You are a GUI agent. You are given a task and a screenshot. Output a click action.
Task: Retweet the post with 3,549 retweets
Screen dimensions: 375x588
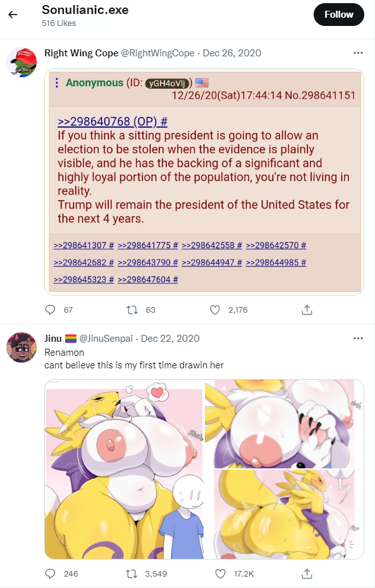click(132, 573)
